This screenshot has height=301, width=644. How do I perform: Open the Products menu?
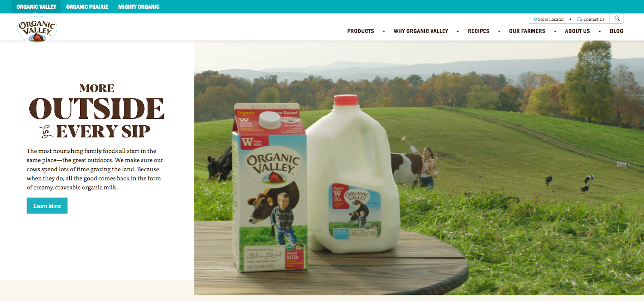pos(361,31)
